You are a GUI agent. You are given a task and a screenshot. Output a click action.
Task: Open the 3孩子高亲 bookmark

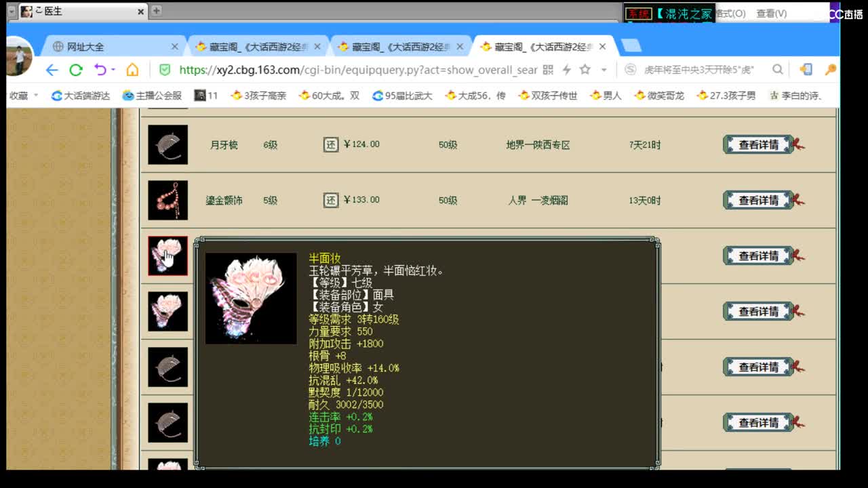258,96
